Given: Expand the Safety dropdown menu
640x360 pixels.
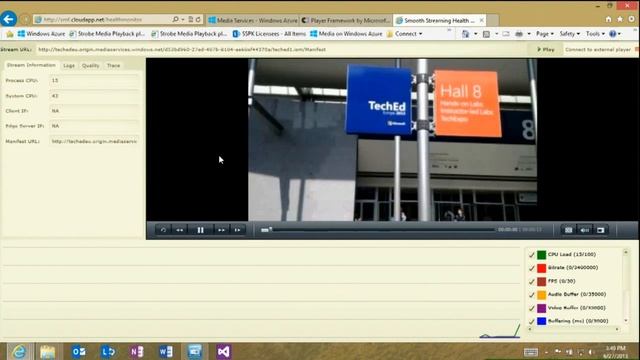Looking at the screenshot, I should coord(569,34).
